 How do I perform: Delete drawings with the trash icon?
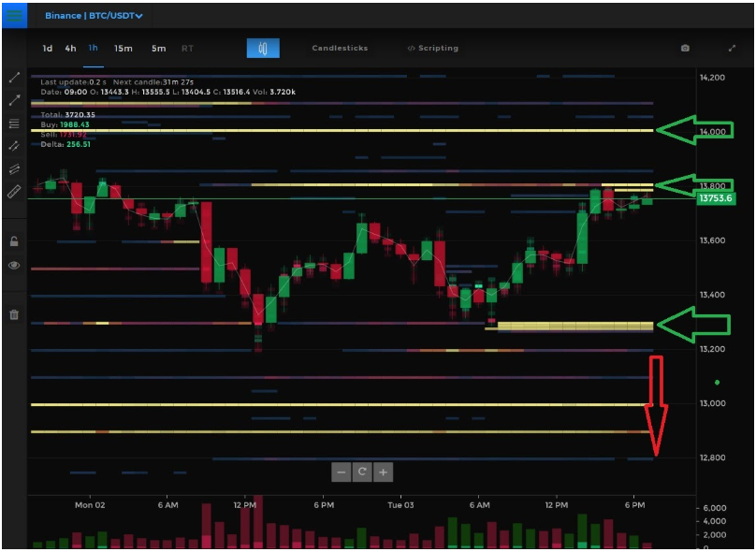coord(14,314)
